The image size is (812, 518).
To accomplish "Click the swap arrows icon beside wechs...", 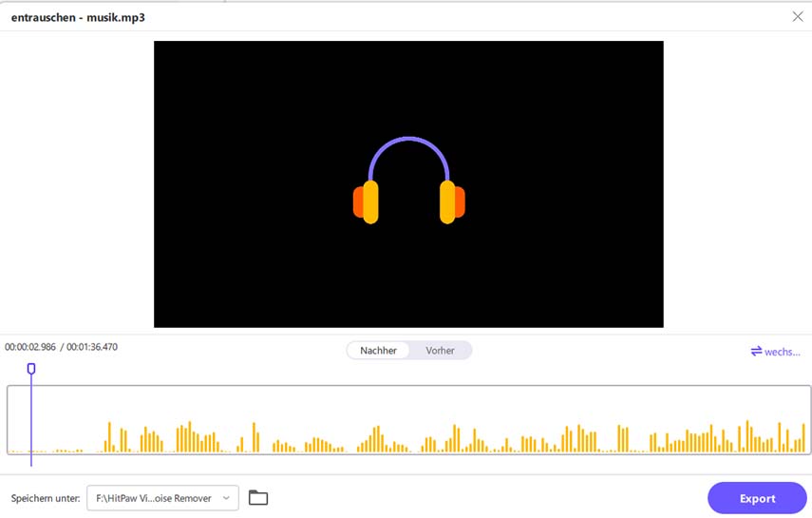I will click(756, 351).
